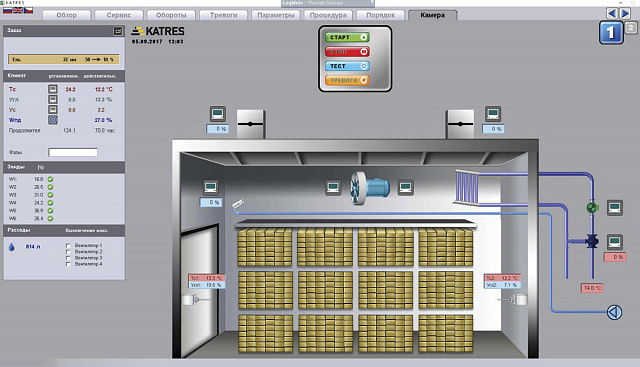Open the Тревоги tab
The height and width of the screenshot is (367, 640).
pyautogui.click(x=223, y=15)
